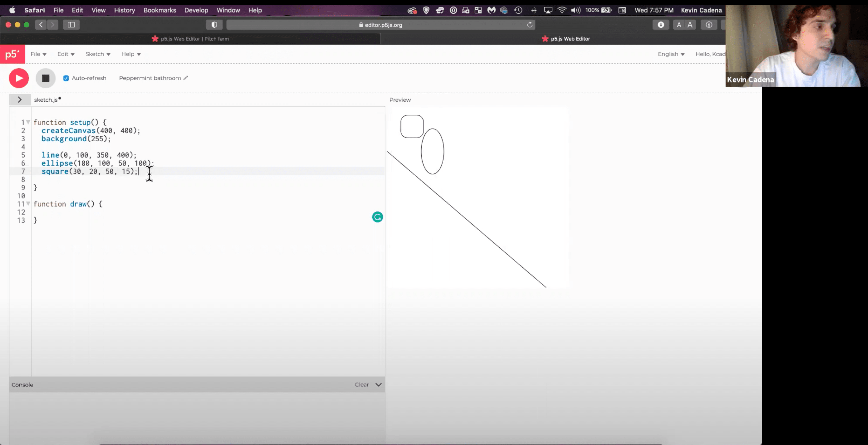Click the Kevin Cadena user name in the menu bar
868x445 pixels.
coord(701,10)
